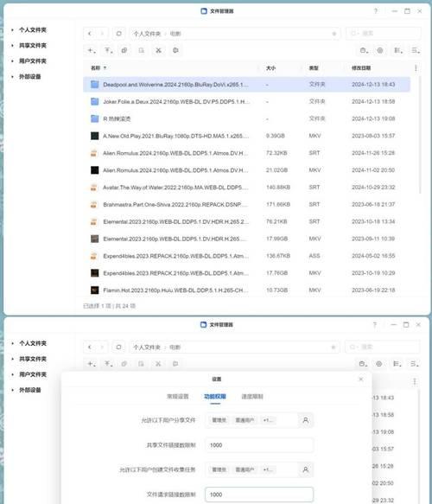Switch to the 速度限制 tab

point(252,396)
